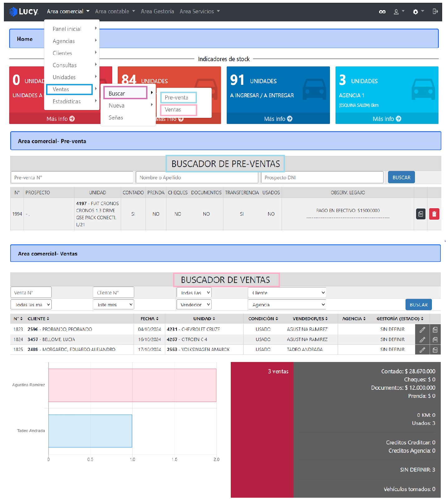Sort sales by N° column arrows
This screenshot has width=448, height=499.
tap(21, 319)
